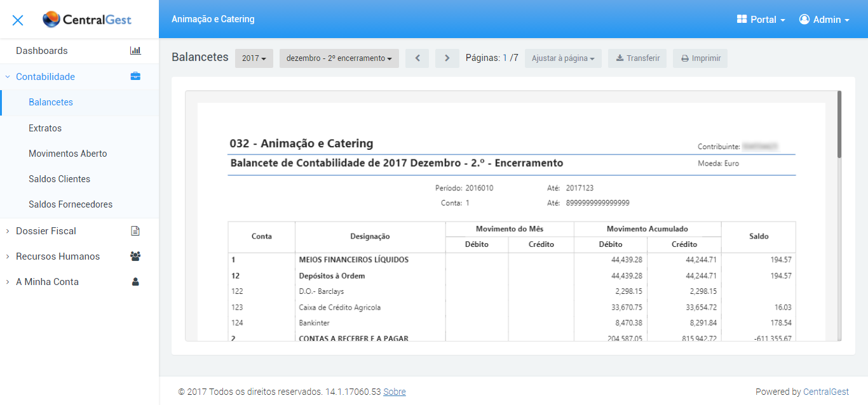Click the Páginas: 1 /7 indicator
This screenshot has height=405, width=868.
tap(492, 58)
